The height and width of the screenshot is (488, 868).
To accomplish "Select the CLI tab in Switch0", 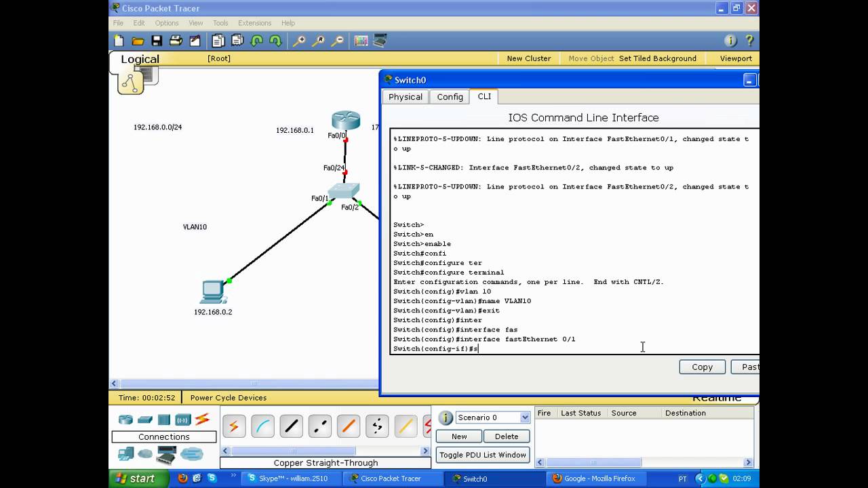I will tap(484, 96).
